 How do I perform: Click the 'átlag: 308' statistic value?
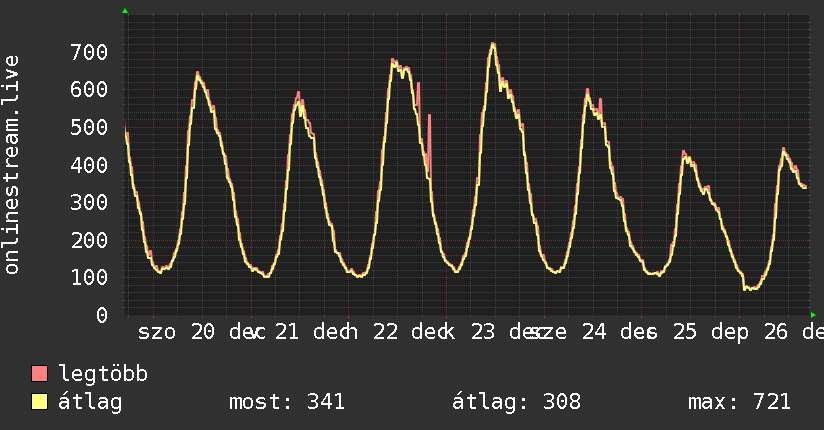tap(517, 402)
